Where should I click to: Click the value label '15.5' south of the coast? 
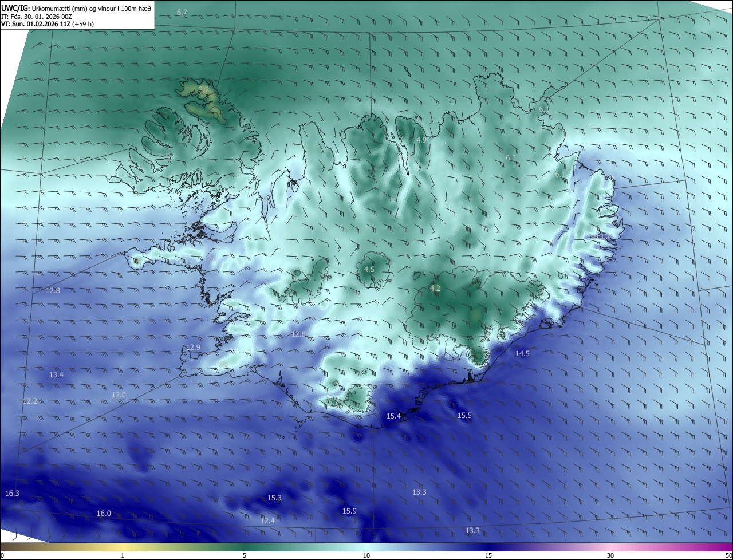pyautogui.click(x=464, y=415)
